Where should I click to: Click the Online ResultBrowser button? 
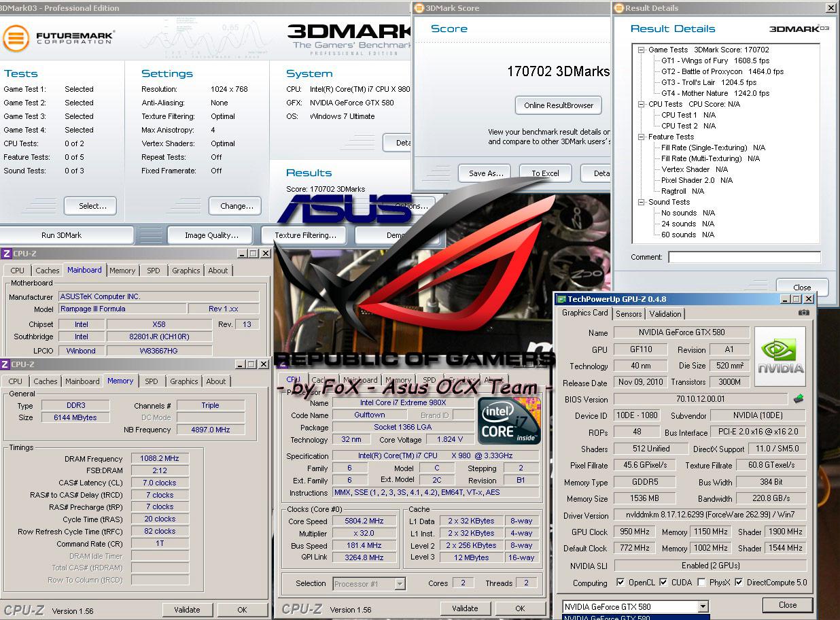pyautogui.click(x=559, y=105)
